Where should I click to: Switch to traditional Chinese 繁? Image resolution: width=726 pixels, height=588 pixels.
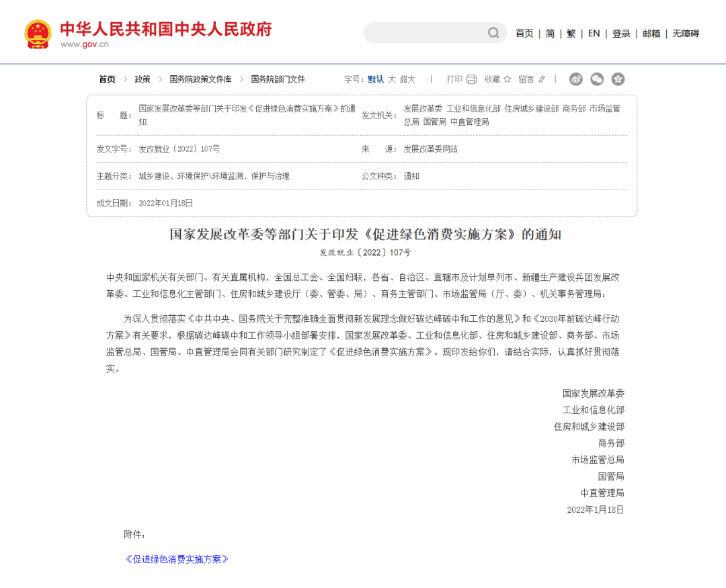tap(571, 34)
